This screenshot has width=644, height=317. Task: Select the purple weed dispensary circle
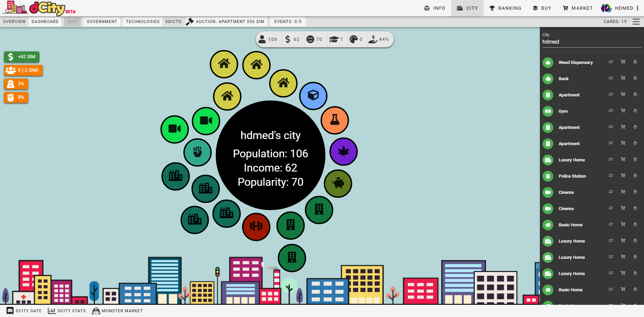343,151
